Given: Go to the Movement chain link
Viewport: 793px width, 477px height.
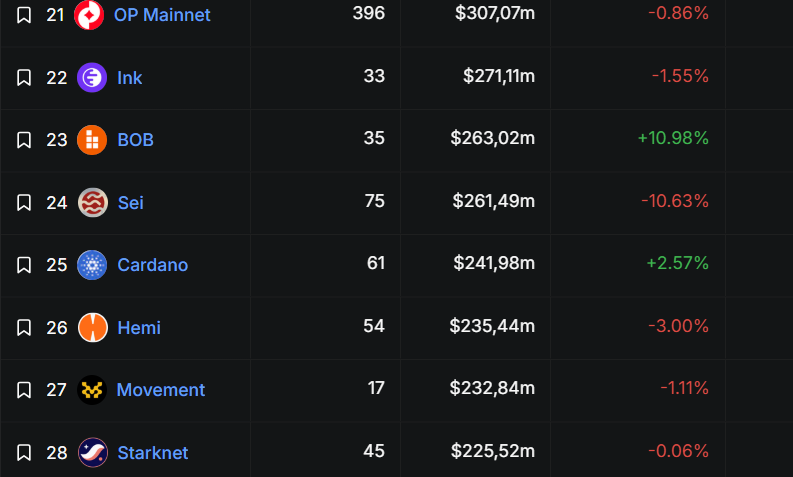Looking at the screenshot, I should pos(161,390).
